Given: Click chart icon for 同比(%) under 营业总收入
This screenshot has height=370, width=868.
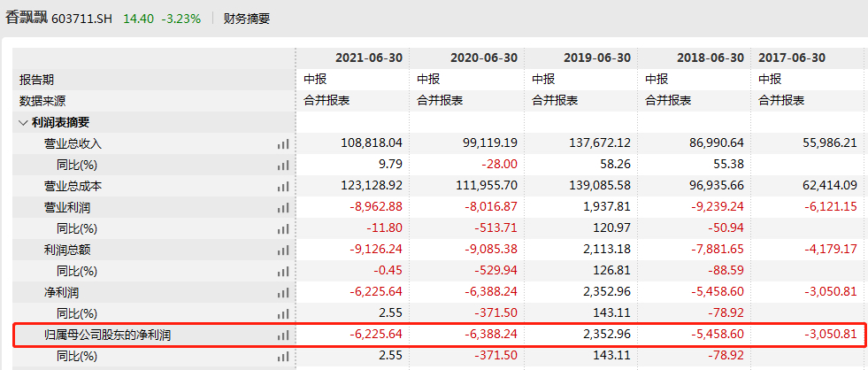Looking at the screenshot, I should pyautogui.click(x=283, y=165).
